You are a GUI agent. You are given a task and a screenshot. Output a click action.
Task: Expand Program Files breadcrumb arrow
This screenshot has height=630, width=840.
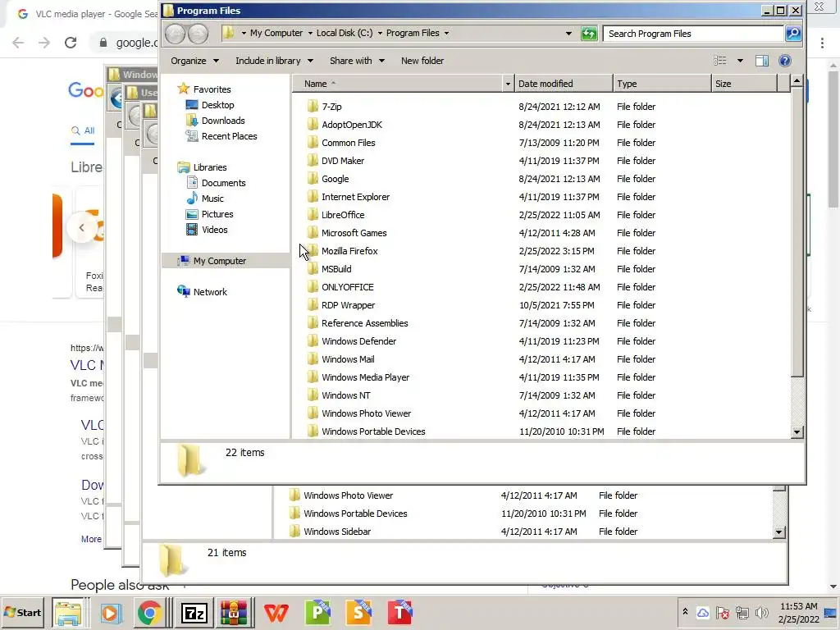(447, 33)
